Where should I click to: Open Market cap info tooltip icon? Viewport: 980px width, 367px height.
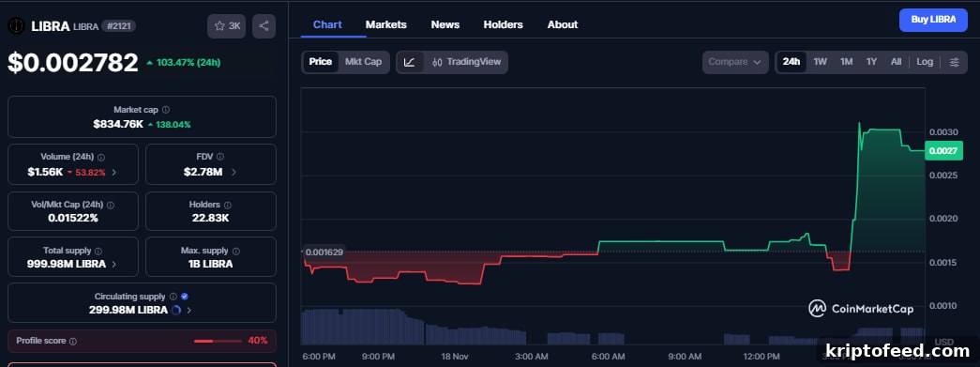166,110
